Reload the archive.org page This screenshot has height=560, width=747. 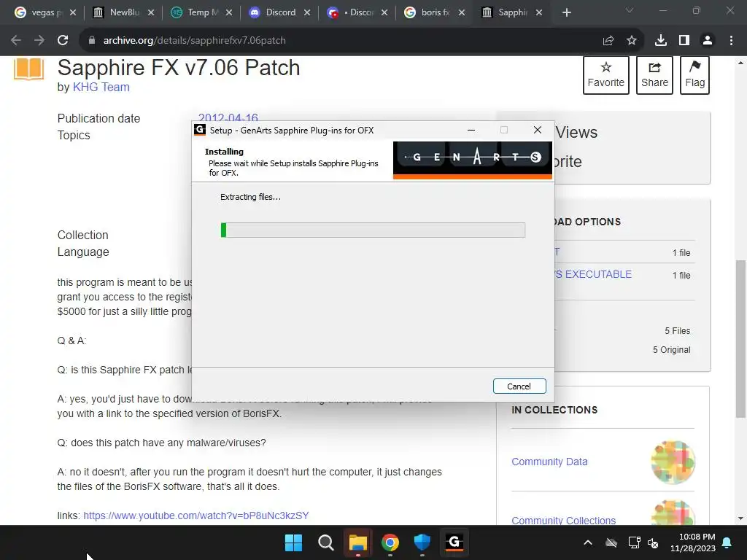63,41
